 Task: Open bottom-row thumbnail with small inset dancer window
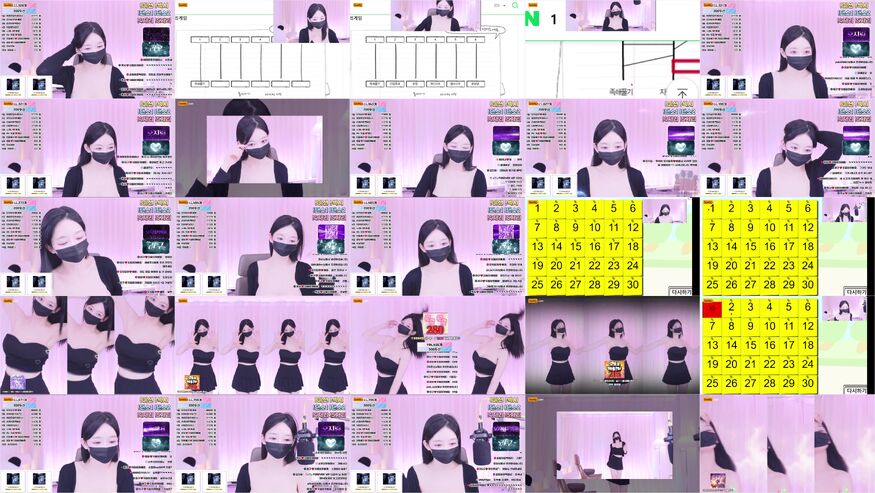pos(612,443)
